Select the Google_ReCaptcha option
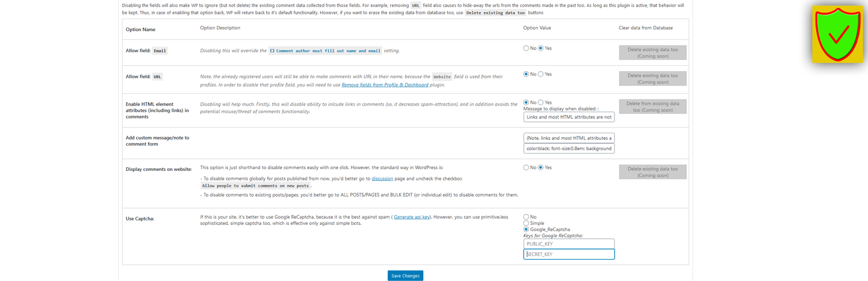The height and width of the screenshot is (281, 868). [x=526, y=229]
